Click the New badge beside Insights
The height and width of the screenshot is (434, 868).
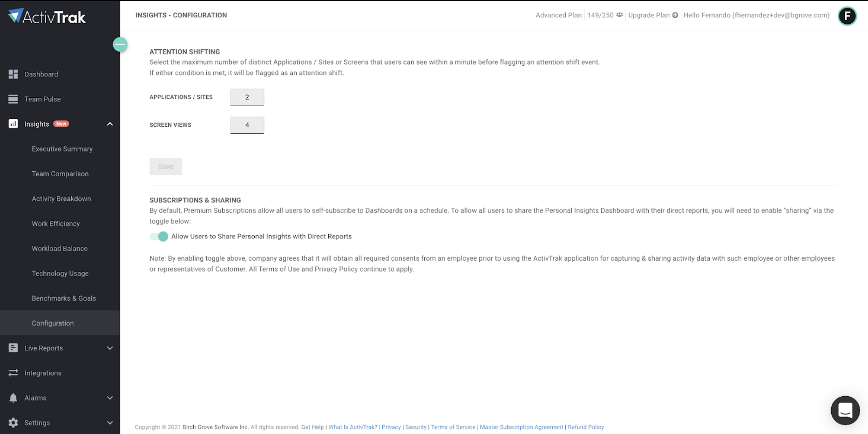point(61,124)
